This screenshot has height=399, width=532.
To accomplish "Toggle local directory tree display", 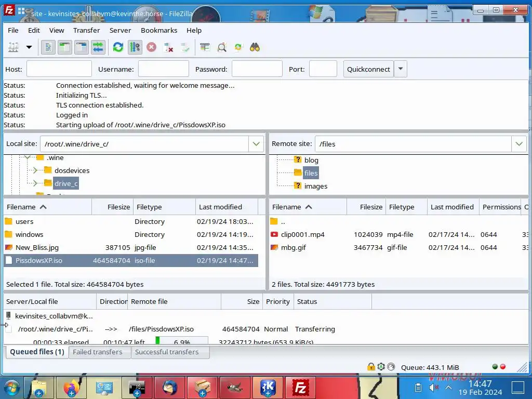I will (64, 47).
